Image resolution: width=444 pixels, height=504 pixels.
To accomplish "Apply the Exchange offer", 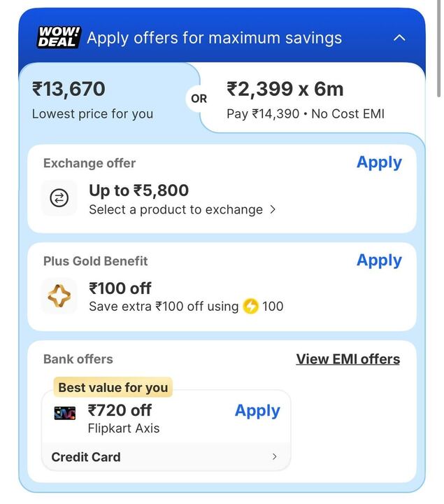I will click(x=379, y=162).
